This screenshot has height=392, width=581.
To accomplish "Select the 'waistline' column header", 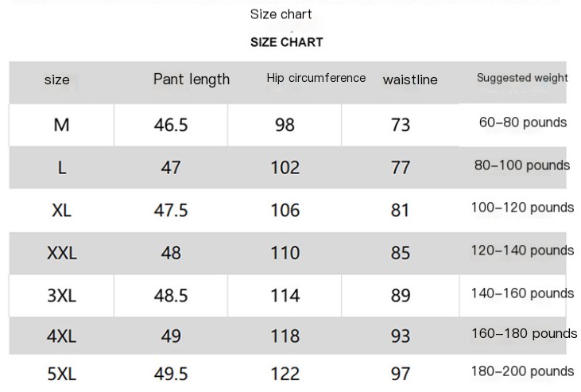I will pyautogui.click(x=410, y=80).
